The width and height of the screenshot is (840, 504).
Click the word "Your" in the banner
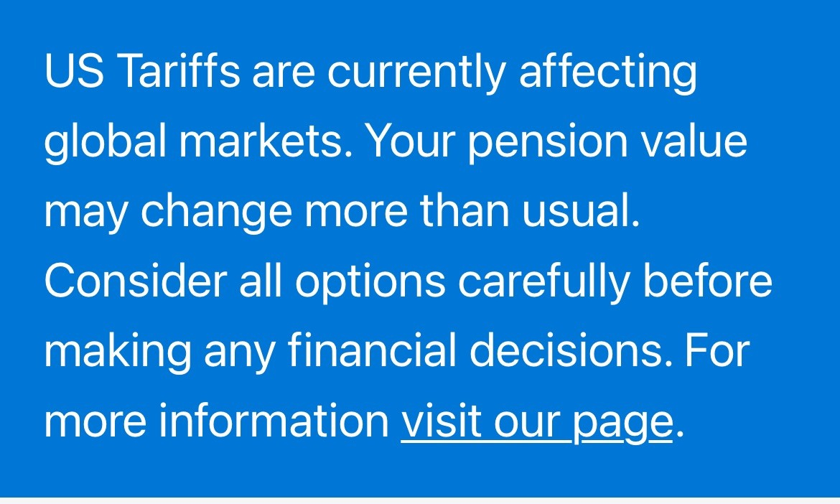tap(411, 141)
